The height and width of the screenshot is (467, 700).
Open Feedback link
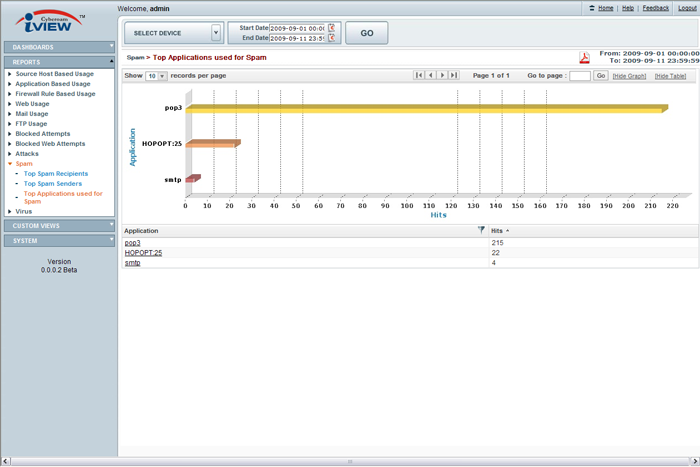[655, 8]
